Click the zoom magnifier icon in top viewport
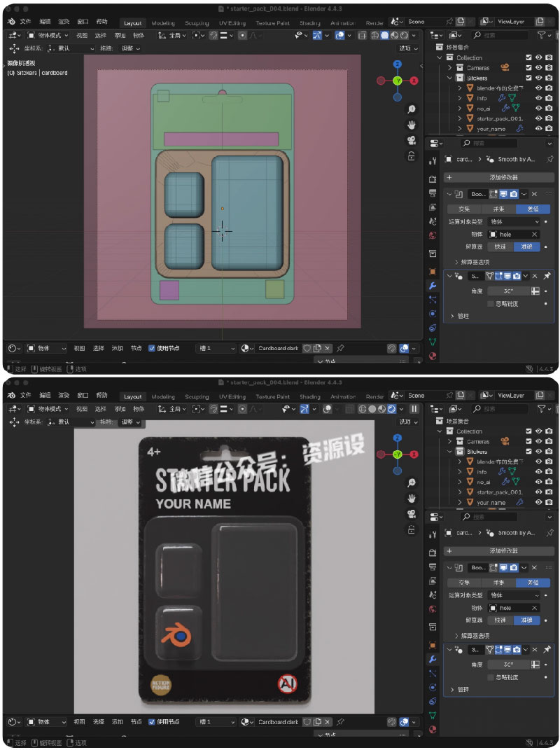Screen dimensions: 560x750 412,109
